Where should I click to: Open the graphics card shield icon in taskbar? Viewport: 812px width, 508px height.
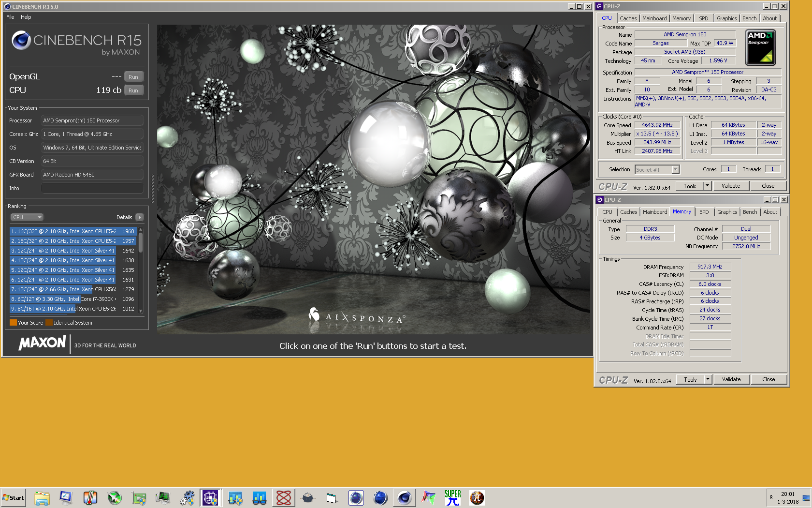(x=139, y=498)
